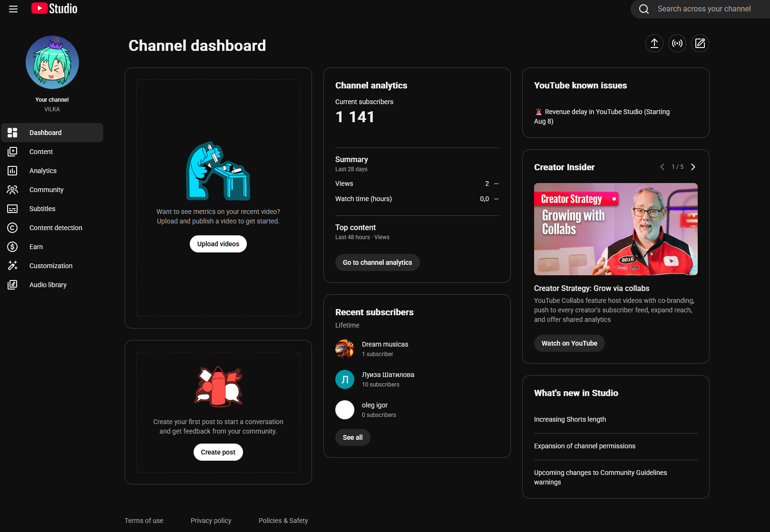Click Dream musicas subscriber avatar
Viewport: 770px width, 532px height.
(345, 349)
